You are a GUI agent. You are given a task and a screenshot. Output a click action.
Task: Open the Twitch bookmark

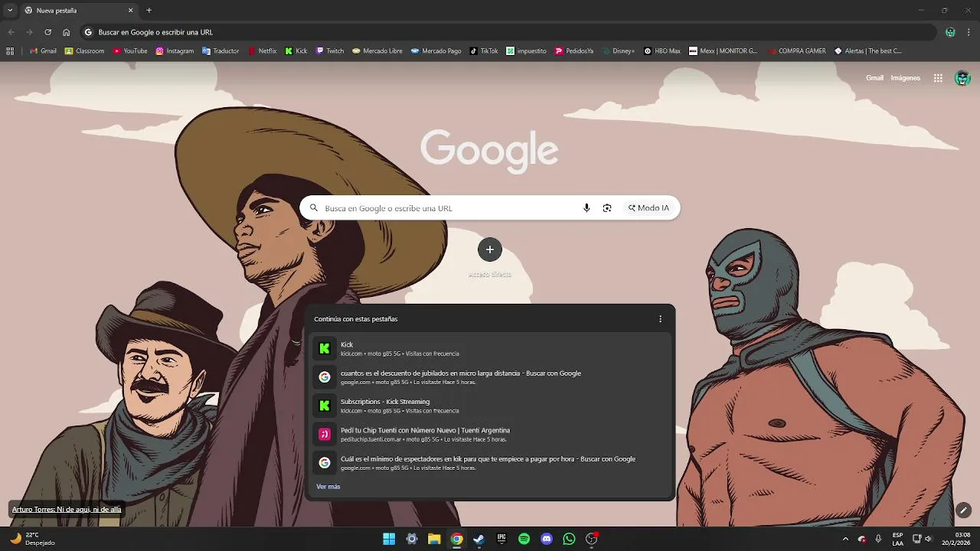[330, 51]
